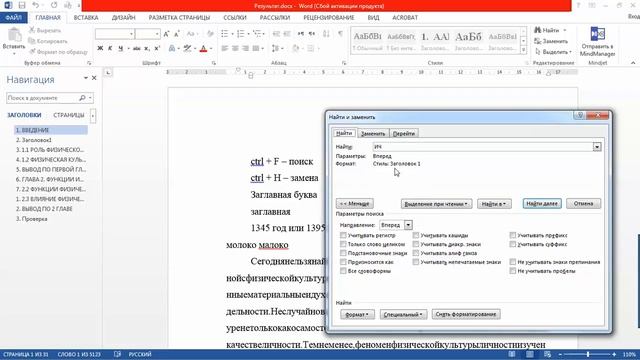This screenshot has height=360, width=640.
Task: Switch to 'Перейти' tab in dialog
Action: coord(404,133)
